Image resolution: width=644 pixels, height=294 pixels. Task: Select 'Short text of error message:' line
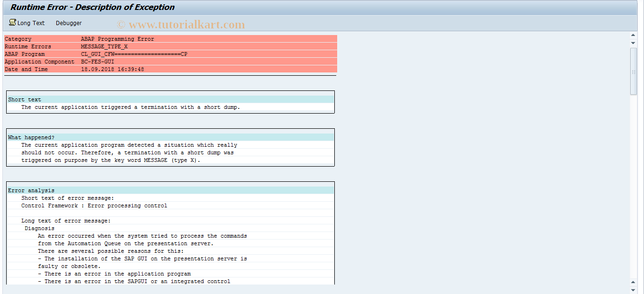(68, 198)
